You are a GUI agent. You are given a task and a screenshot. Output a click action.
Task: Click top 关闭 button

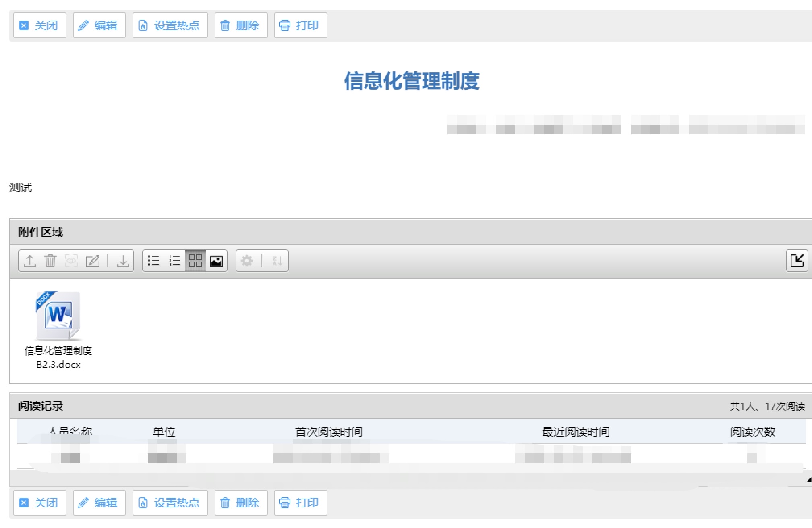39,25
